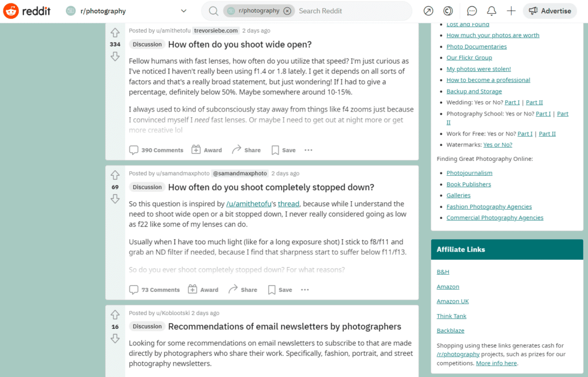588x377 pixels.
Task: Open the notifications bell
Action: point(492,11)
